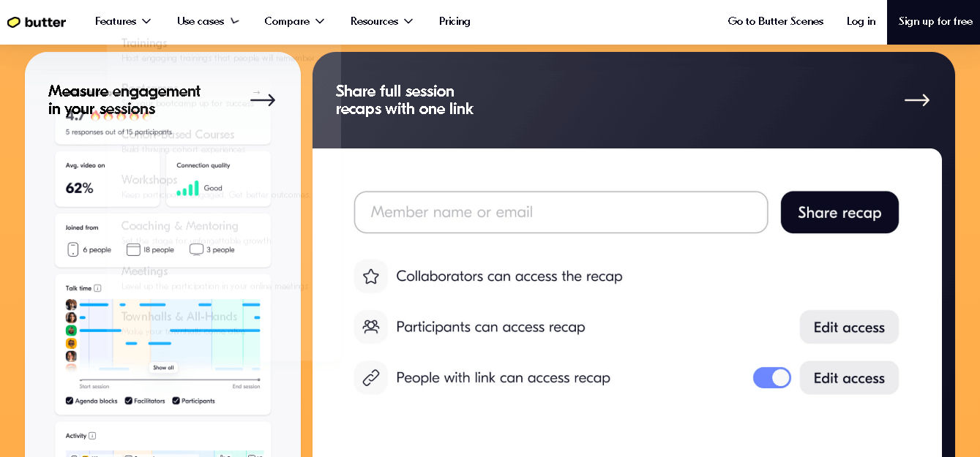Click the star icon beside Collaborators
This screenshot has width=980, height=457.
[x=371, y=276]
